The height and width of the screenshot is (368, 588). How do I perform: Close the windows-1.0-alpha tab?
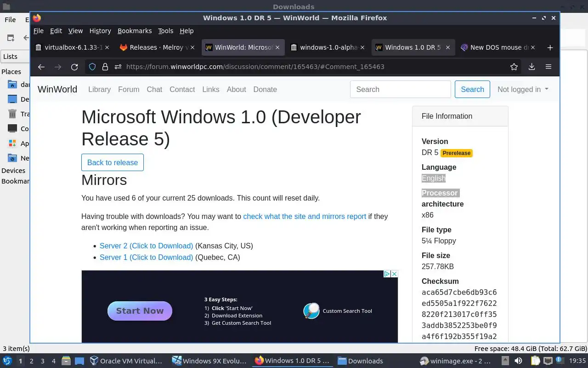[362, 47]
